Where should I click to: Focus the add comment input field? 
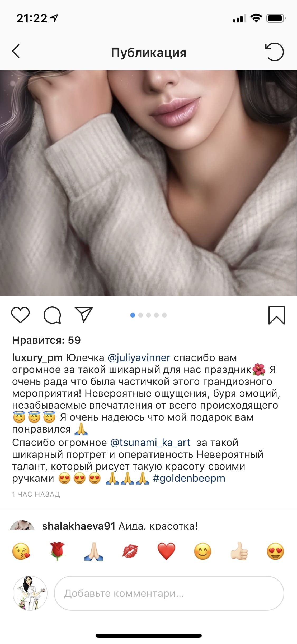169,593
